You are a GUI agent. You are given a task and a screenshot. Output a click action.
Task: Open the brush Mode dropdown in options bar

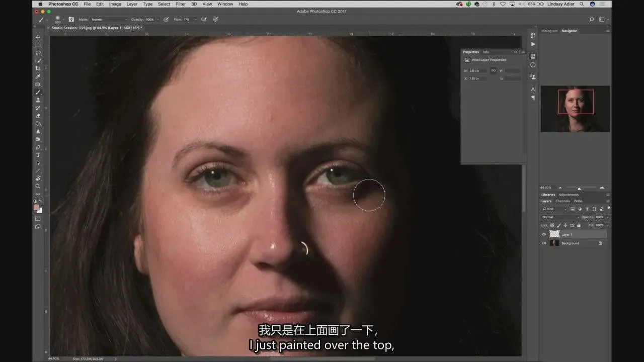click(109, 20)
